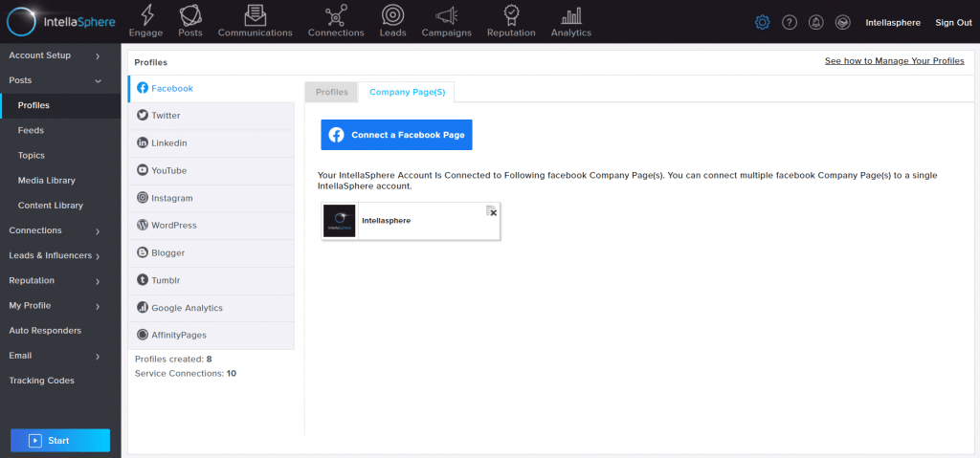Select the Facebook profile type
Screen dimensions: 980x458
(x=212, y=89)
